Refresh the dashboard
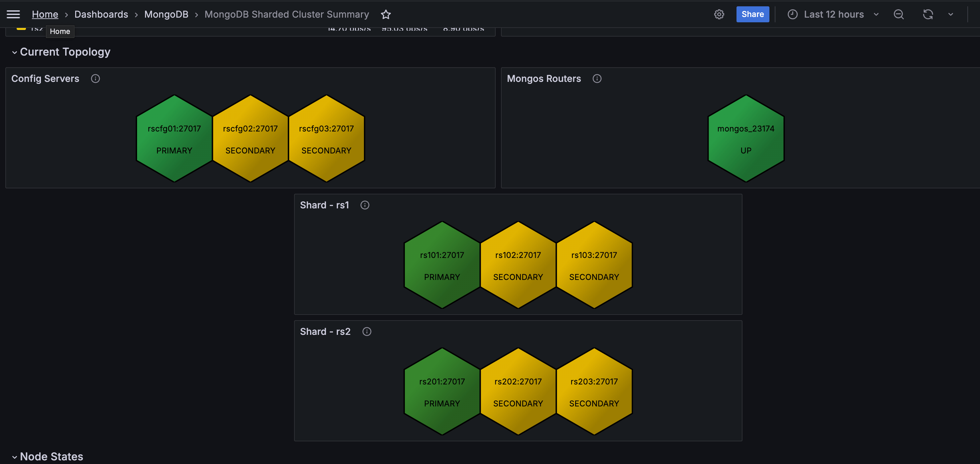This screenshot has height=464, width=980. pyautogui.click(x=927, y=14)
